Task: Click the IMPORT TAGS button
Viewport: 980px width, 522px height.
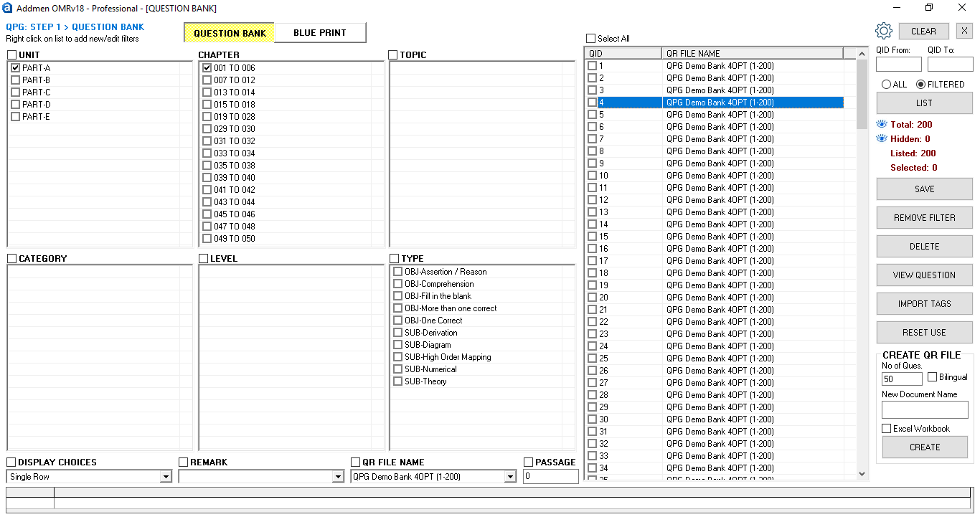Action: [x=924, y=303]
